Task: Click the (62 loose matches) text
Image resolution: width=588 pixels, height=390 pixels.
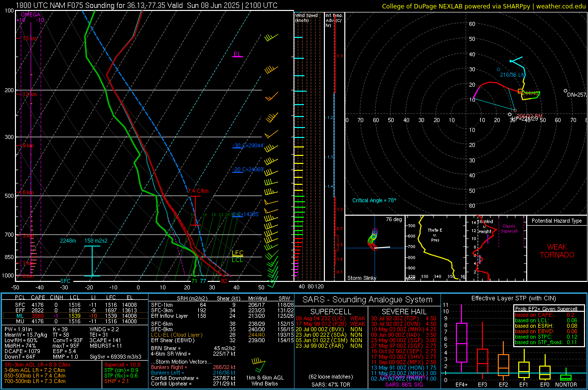Action: (331, 377)
